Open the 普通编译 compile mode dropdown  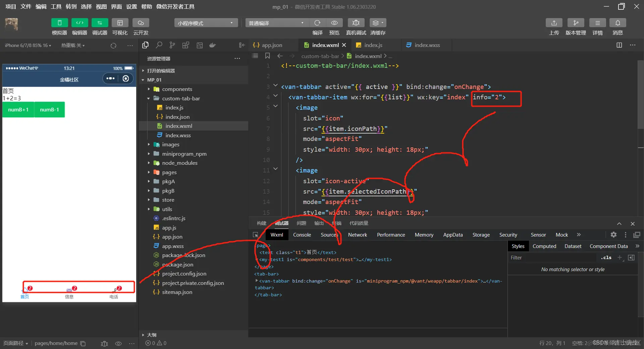click(x=277, y=23)
